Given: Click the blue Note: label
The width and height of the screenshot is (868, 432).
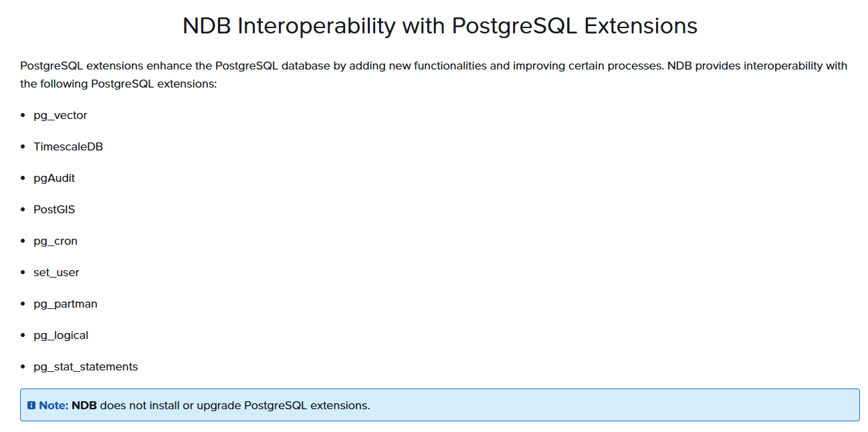Looking at the screenshot, I should click(53, 405).
